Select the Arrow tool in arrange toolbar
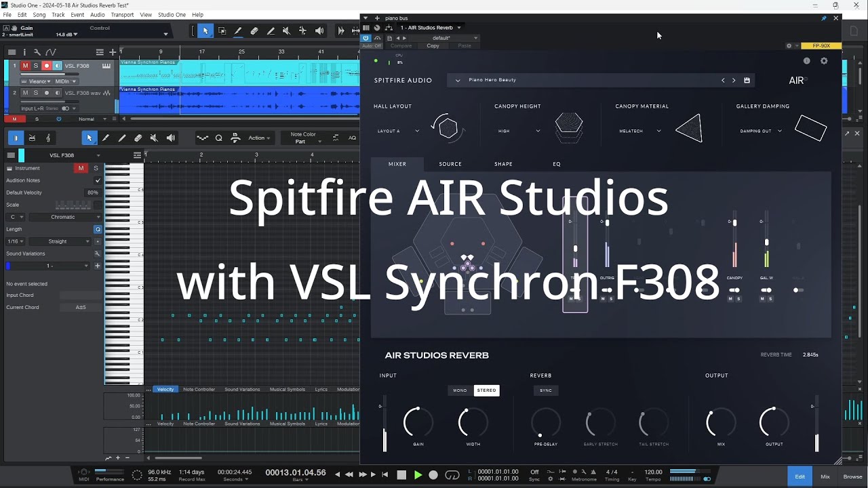This screenshot has height=488, width=868. tap(205, 31)
